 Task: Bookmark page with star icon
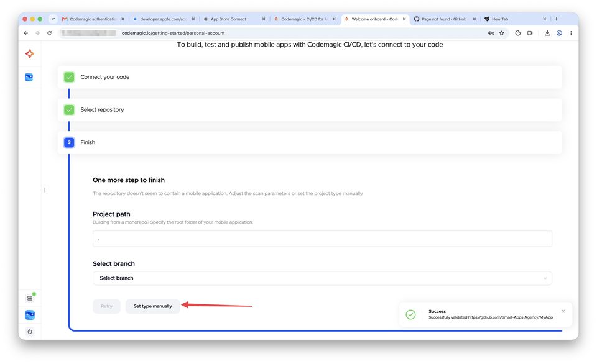[502, 33]
